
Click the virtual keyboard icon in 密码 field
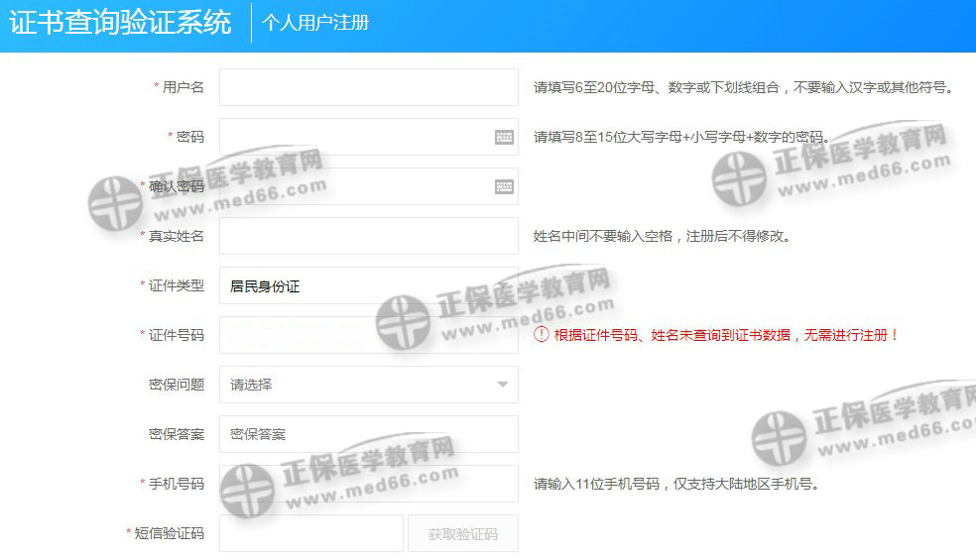point(504,137)
